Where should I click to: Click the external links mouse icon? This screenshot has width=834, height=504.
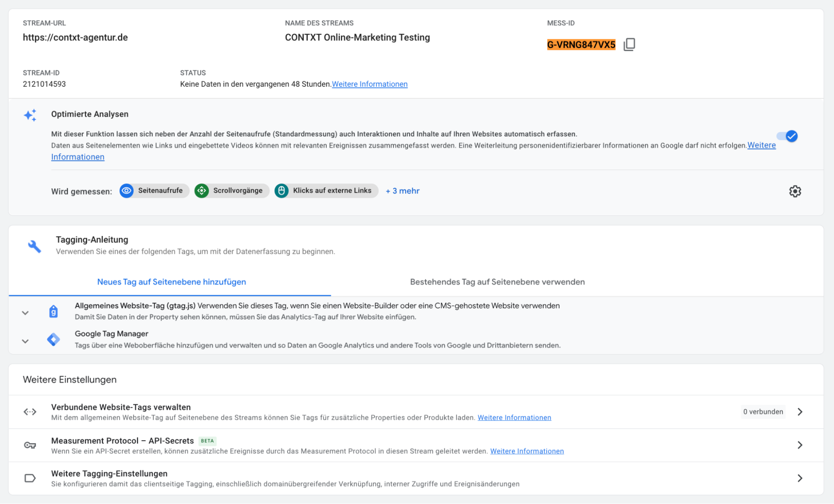tap(281, 191)
